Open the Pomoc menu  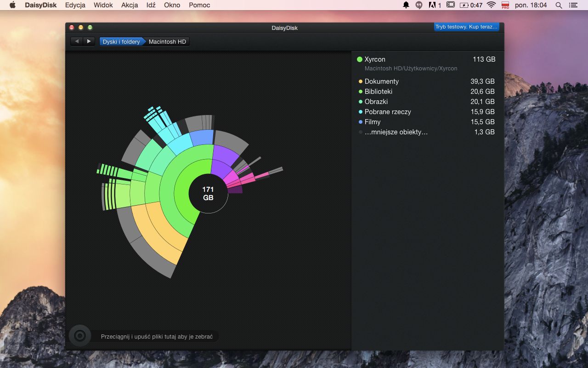click(199, 5)
